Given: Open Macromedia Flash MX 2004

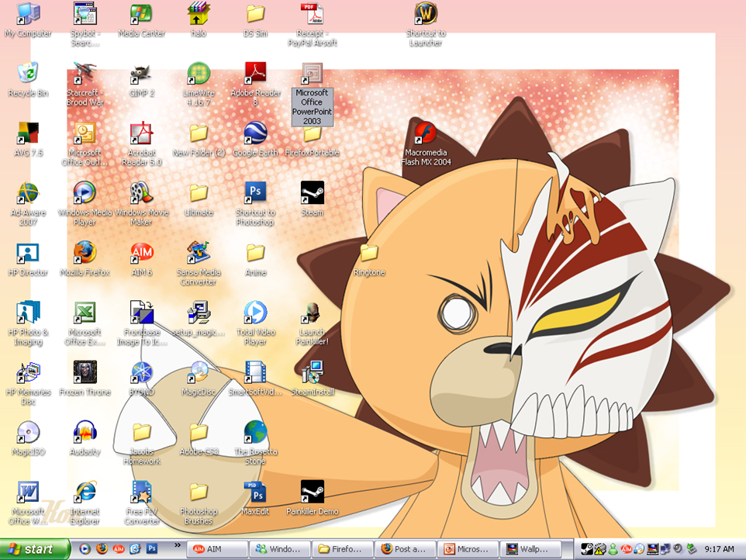Looking at the screenshot, I should click(x=424, y=133).
